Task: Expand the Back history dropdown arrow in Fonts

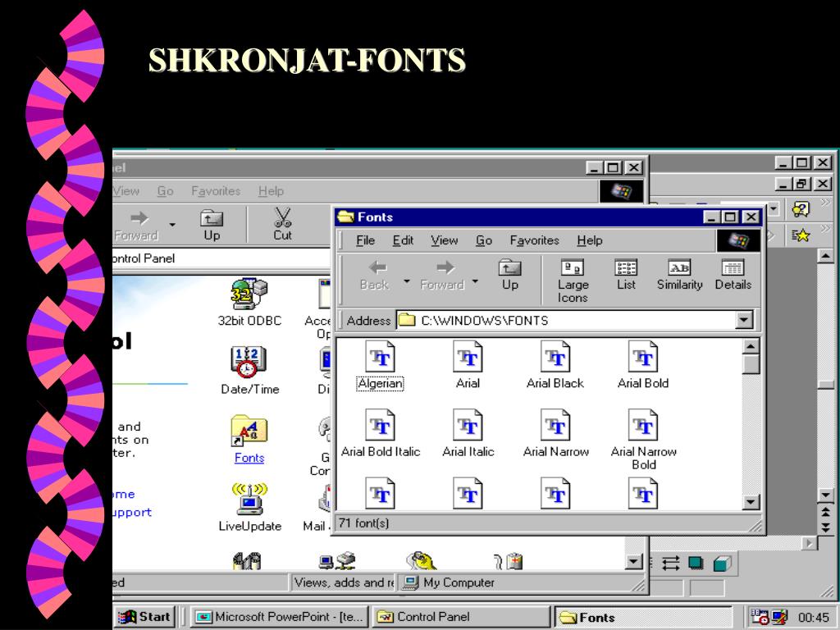Action: 407,281
